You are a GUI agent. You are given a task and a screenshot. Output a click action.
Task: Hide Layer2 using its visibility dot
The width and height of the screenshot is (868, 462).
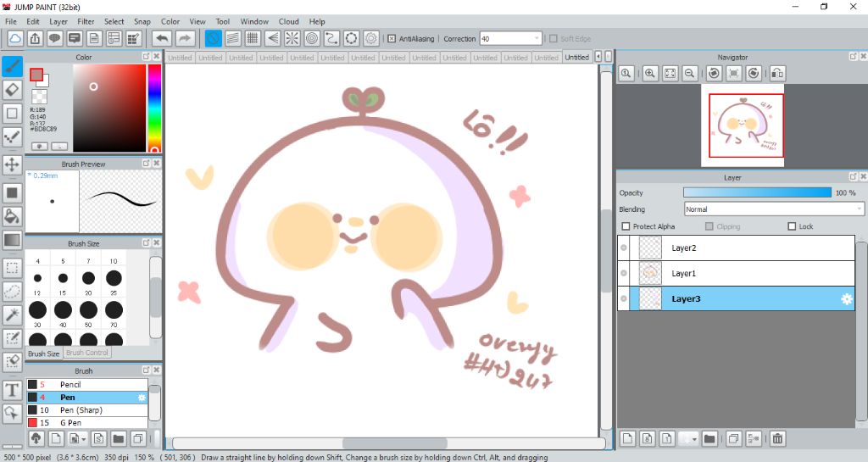[x=624, y=248]
